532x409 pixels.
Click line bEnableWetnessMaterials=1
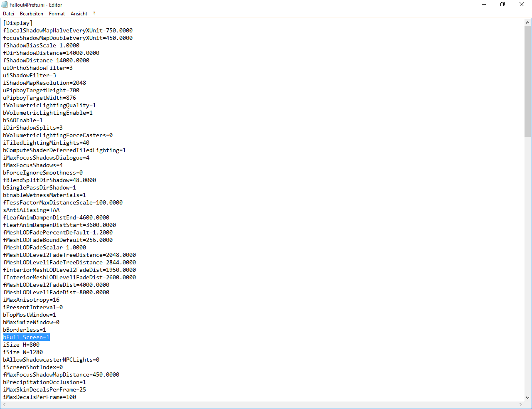coord(44,195)
